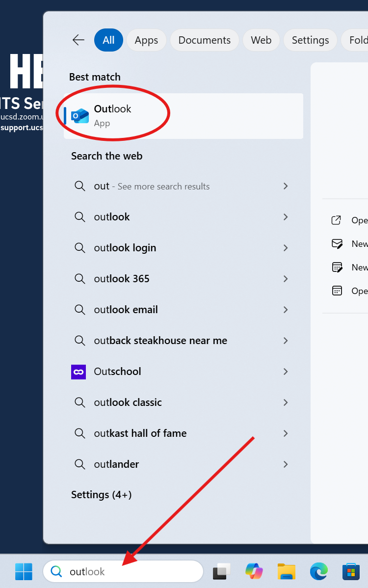Open the Outlook app best match
This screenshot has width=368, height=588.
(x=183, y=116)
